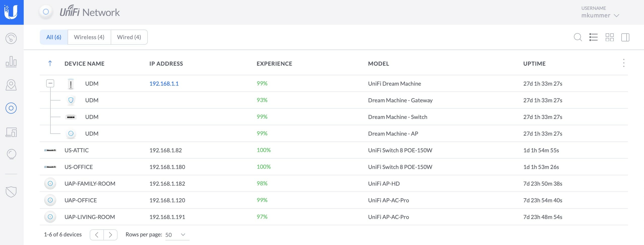Image resolution: width=644 pixels, height=245 pixels.
Task: Go to the previous page of devices
Action: coord(97,235)
